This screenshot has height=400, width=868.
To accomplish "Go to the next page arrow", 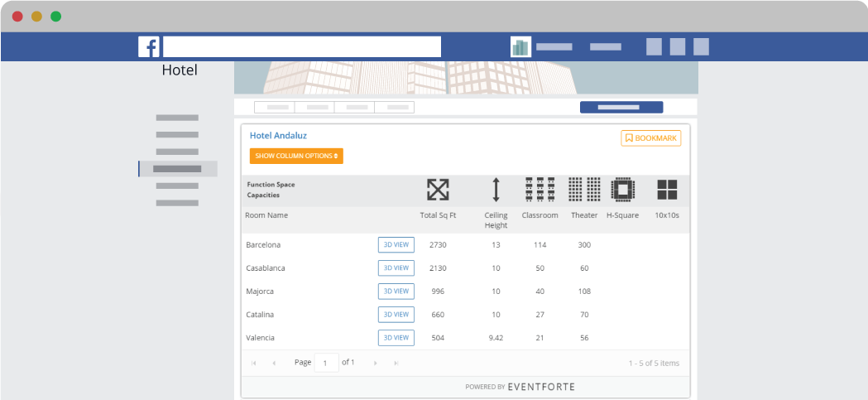I will (x=375, y=363).
